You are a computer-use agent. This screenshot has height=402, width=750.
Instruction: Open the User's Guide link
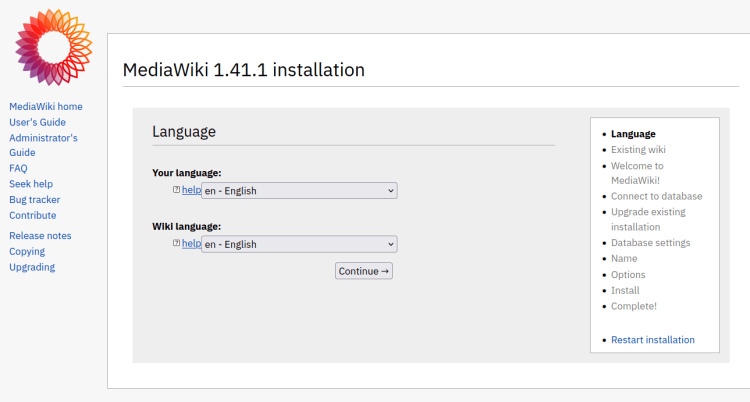37,122
